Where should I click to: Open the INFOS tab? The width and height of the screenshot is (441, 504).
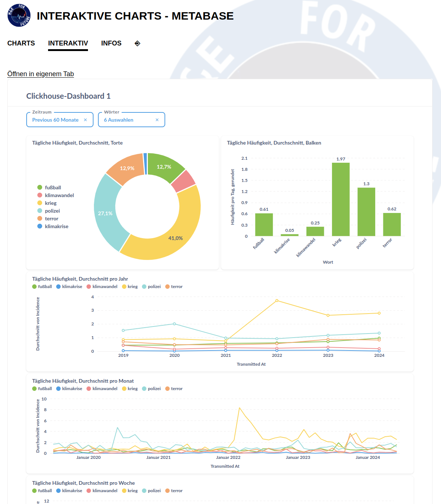click(111, 43)
